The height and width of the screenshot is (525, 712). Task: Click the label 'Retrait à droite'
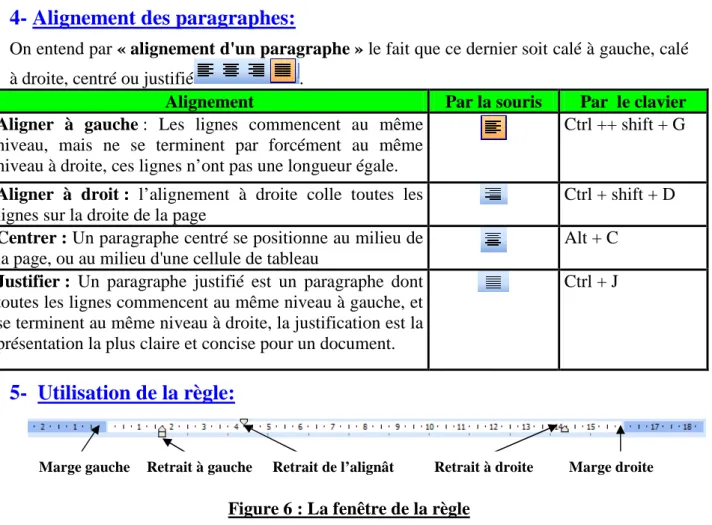coord(484,467)
